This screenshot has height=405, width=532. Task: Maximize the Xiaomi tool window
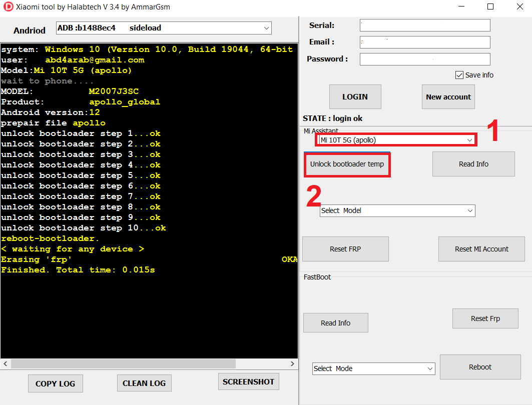pos(490,7)
